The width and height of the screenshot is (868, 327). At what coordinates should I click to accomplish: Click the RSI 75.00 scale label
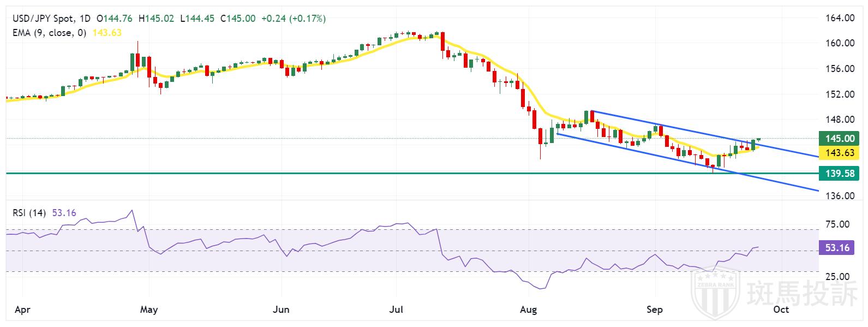(837, 224)
